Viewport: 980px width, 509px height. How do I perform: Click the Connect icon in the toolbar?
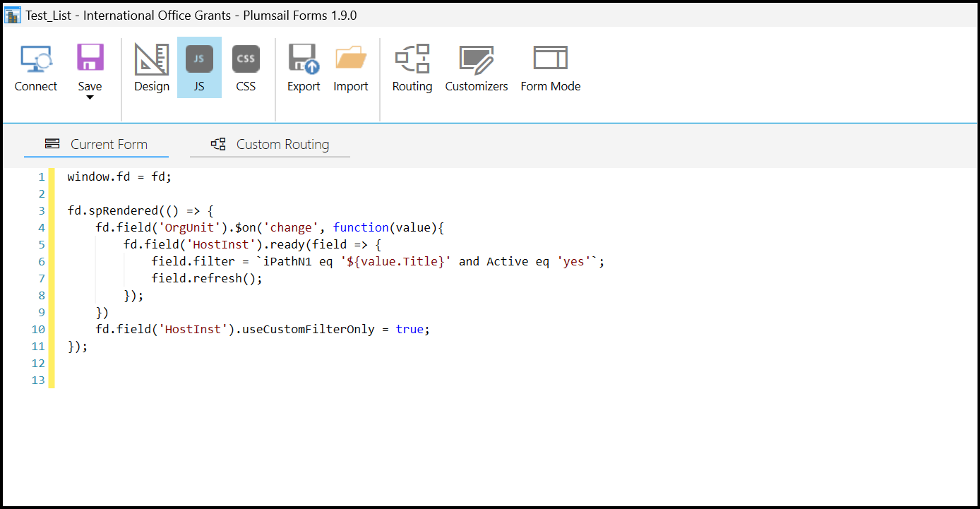coord(36,59)
